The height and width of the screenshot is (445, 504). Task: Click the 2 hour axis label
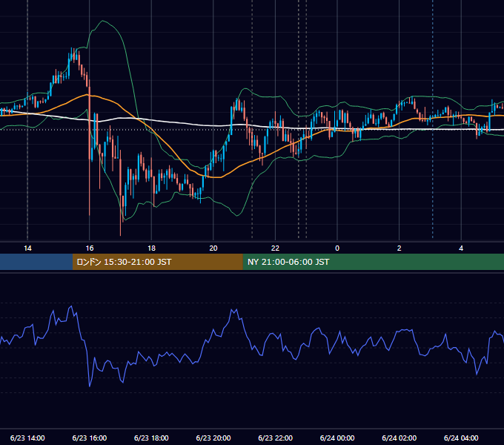[399, 248]
